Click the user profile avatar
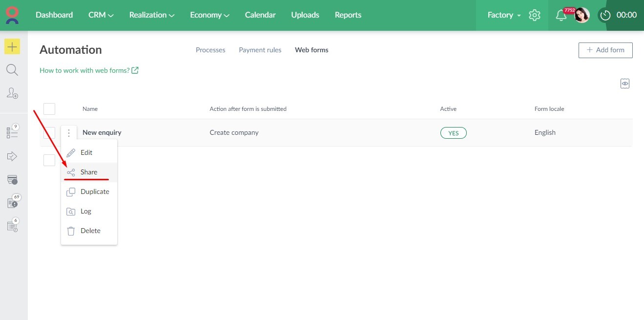The width and height of the screenshot is (644, 320). 582,15
